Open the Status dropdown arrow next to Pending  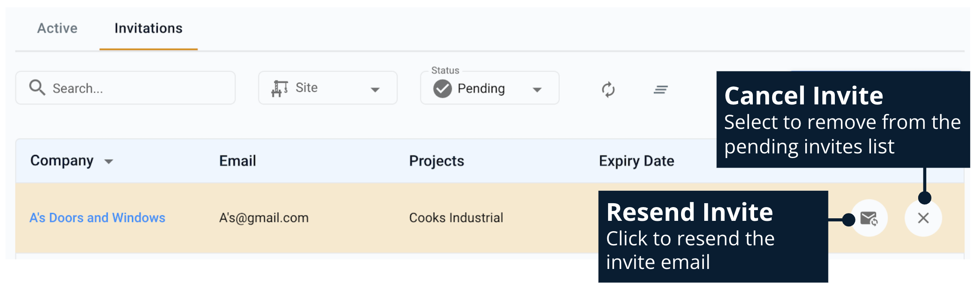pyautogui.click(x=537, y=89)
